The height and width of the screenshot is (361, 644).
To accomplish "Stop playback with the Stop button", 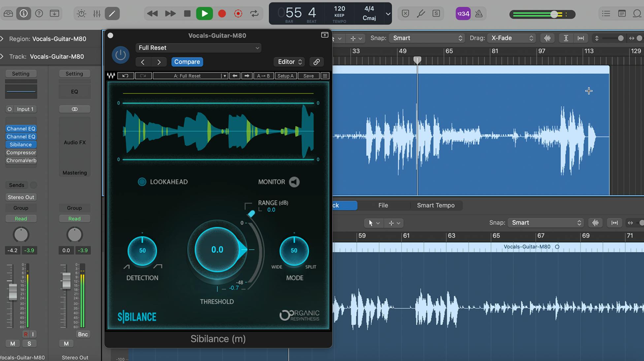I will [x=187, y=14].
